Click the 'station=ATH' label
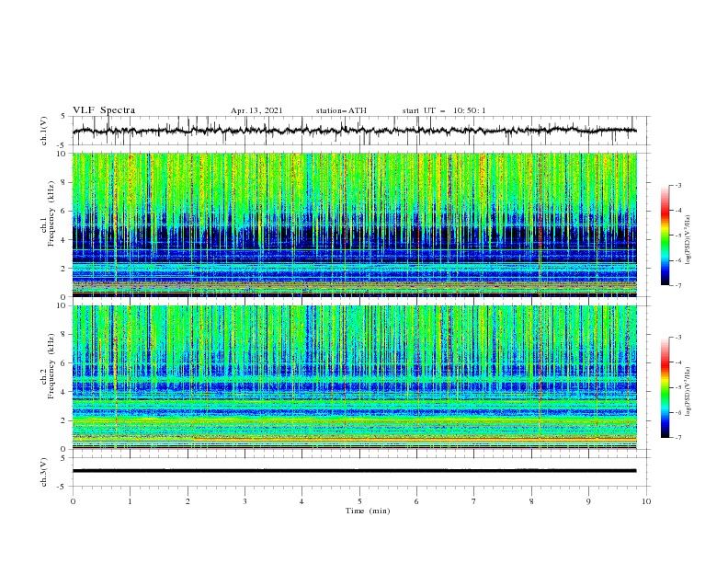728x563 pixels. pyautogui.click(x=341, y=110)
